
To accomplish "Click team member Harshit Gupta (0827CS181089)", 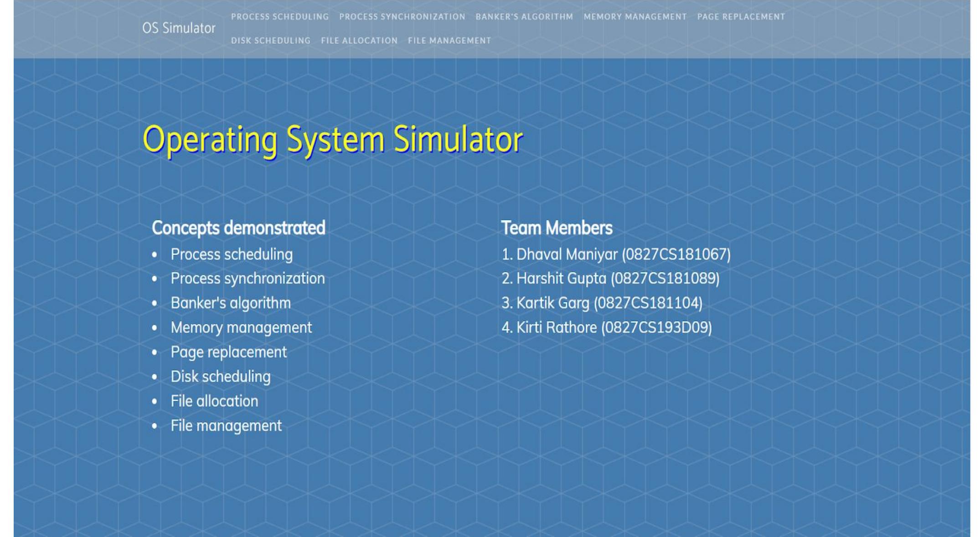I will [610, 279].
